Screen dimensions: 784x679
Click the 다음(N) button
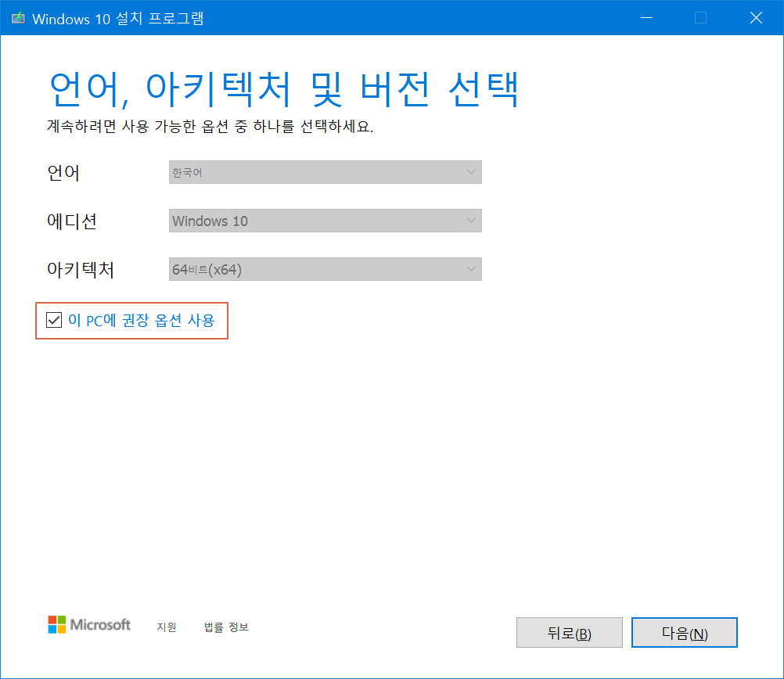(684, 633)
